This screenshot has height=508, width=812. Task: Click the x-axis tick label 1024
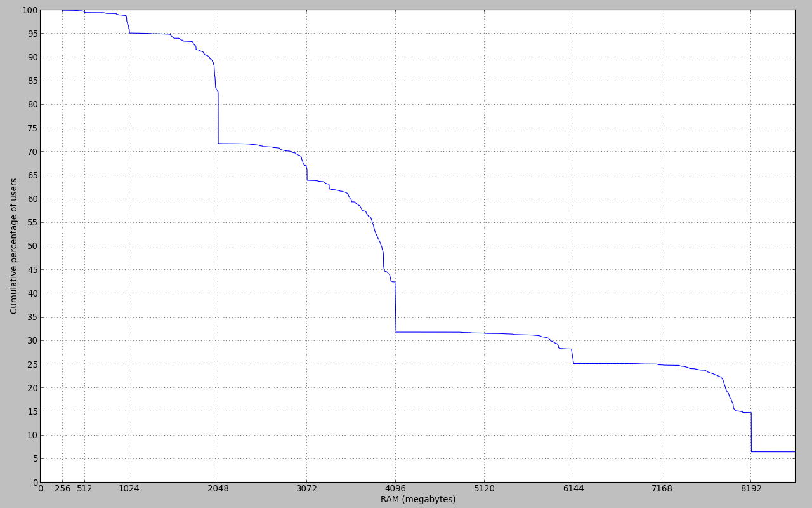(129, 489)
